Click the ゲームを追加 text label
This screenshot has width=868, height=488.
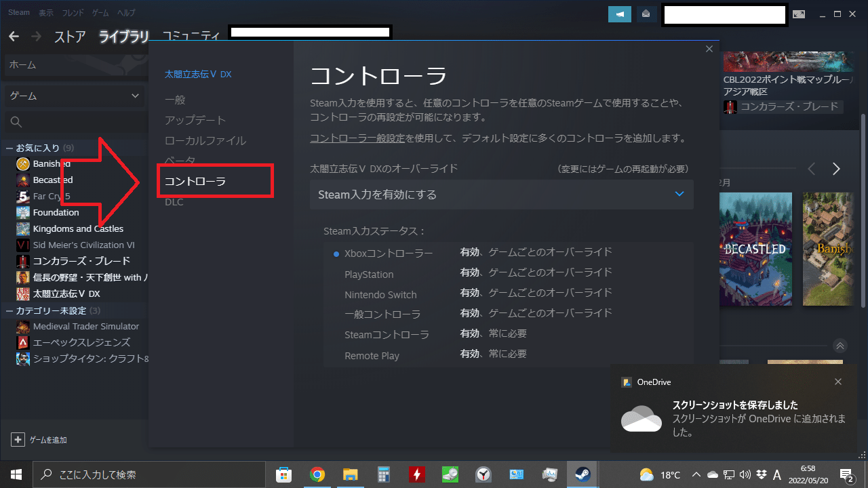[x=48, y=440]
